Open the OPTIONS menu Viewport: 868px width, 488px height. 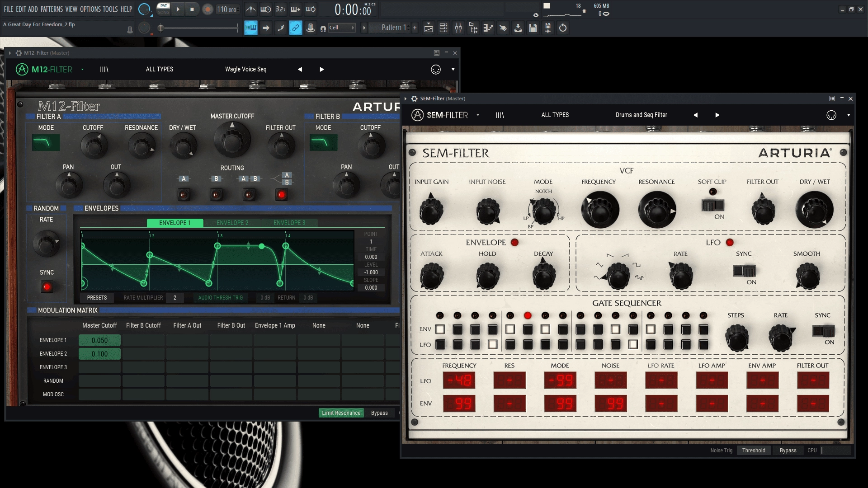pos(90,9)
